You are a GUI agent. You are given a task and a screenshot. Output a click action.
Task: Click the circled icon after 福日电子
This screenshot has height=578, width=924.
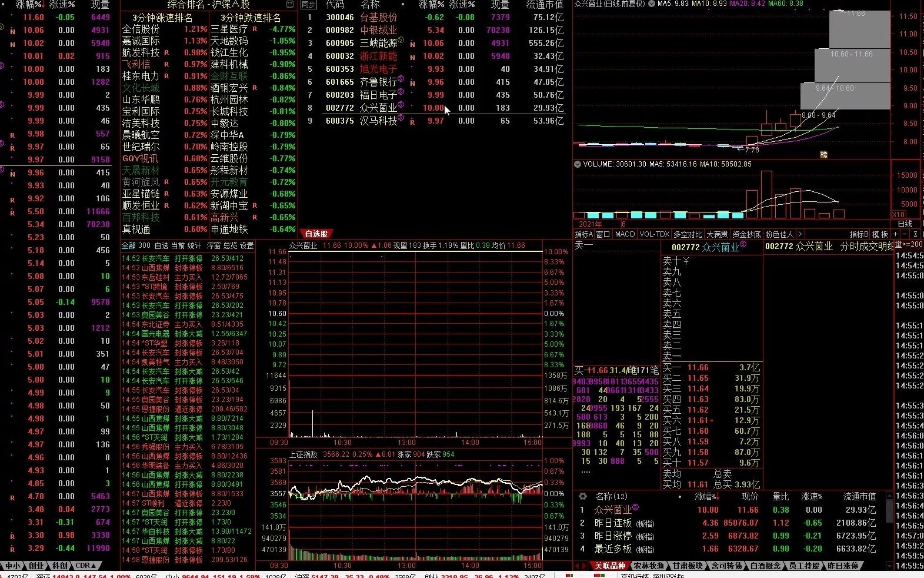(401, 92)
